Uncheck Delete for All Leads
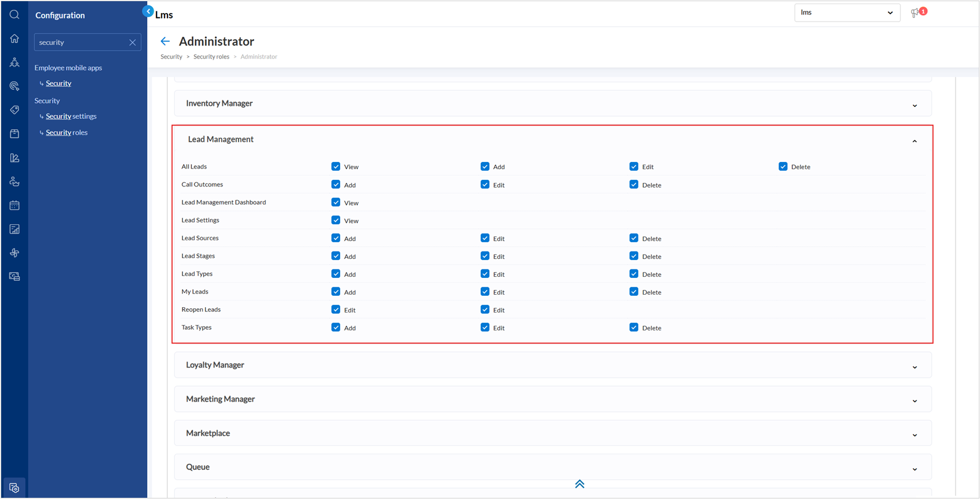Image resolution: width=980 pixels, height=499 pixels. (x=783, y=167)
